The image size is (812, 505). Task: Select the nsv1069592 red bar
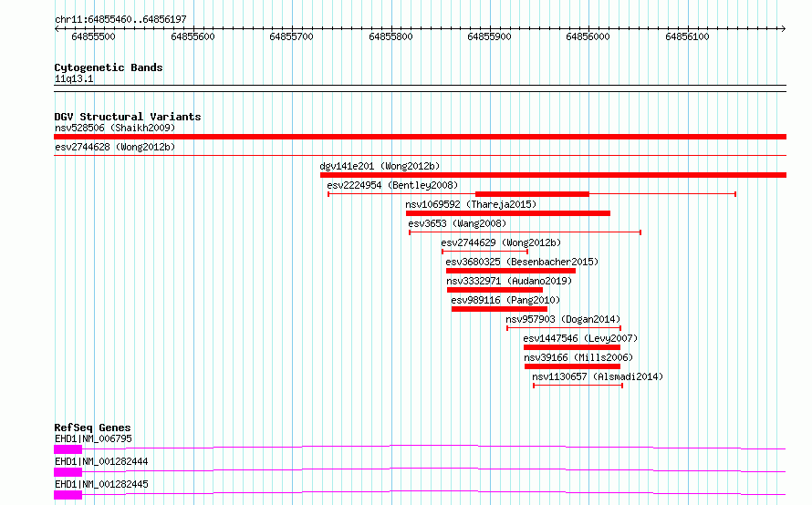coord(508,213)
